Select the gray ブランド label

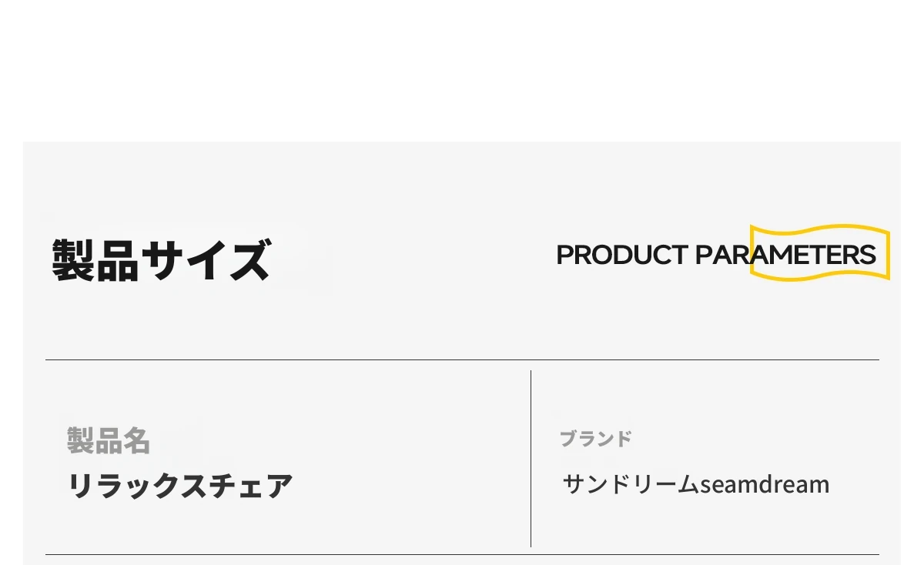(595, 439)
